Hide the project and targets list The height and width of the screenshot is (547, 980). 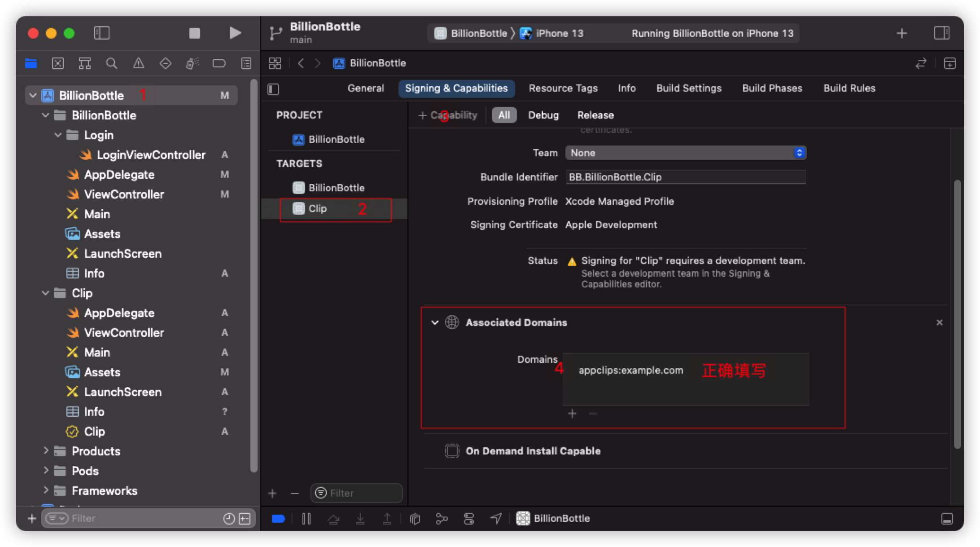click(x=273, y=89)
